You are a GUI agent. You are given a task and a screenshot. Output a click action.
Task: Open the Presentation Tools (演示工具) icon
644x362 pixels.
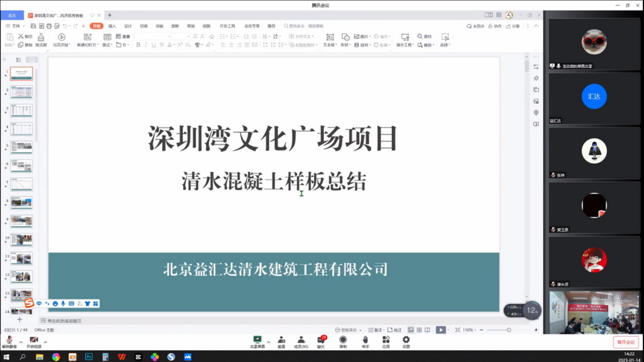pos(405,37)
